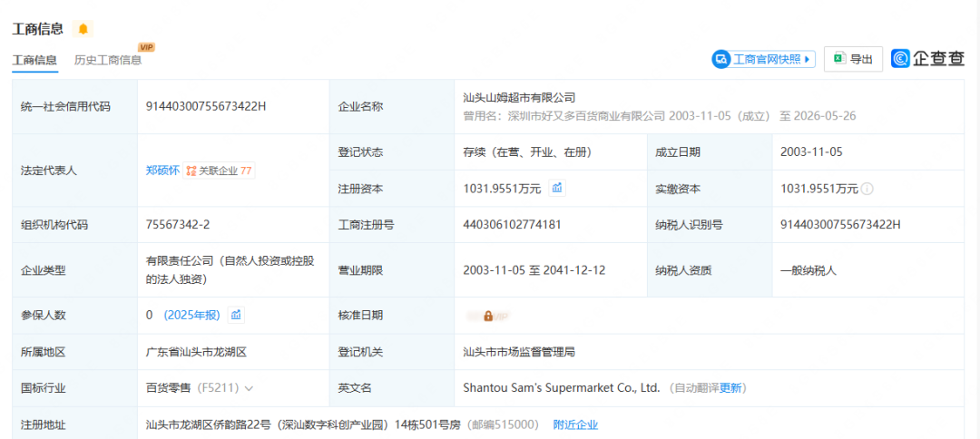
Task: Open legal representative 郑硕怀 link
Action: (162, 171)
